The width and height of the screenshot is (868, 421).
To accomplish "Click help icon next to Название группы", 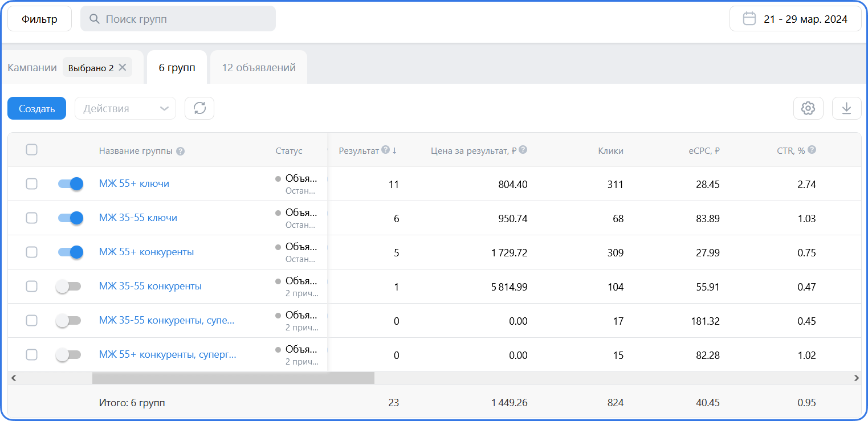I will (180, 152).
